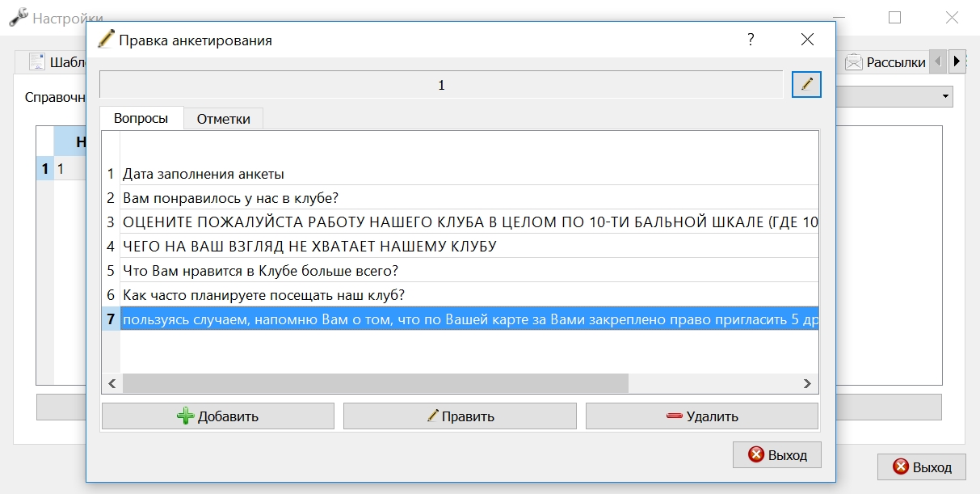Click the tab scroll left arrow in Настройки
Image resolution: width=980 pixels, height=494 pixels.
pos(938,61)
